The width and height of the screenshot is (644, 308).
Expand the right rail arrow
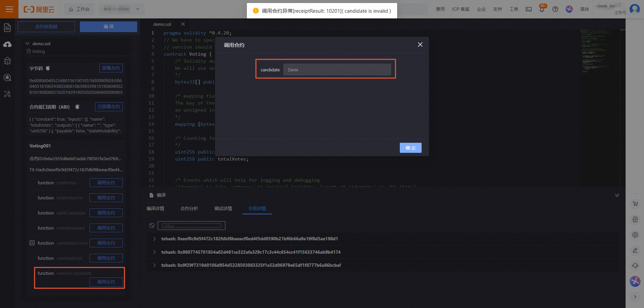635,297
